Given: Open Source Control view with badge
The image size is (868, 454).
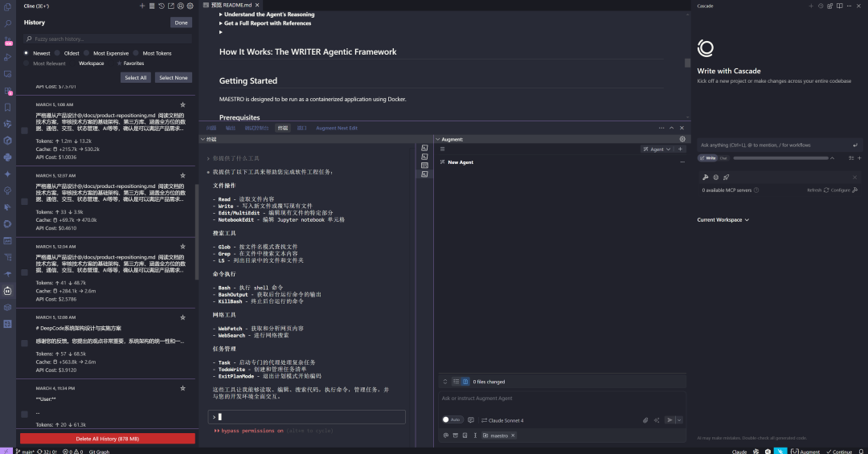Looking at the screenshot, I should pyautogui.click(x=8, y=41).
